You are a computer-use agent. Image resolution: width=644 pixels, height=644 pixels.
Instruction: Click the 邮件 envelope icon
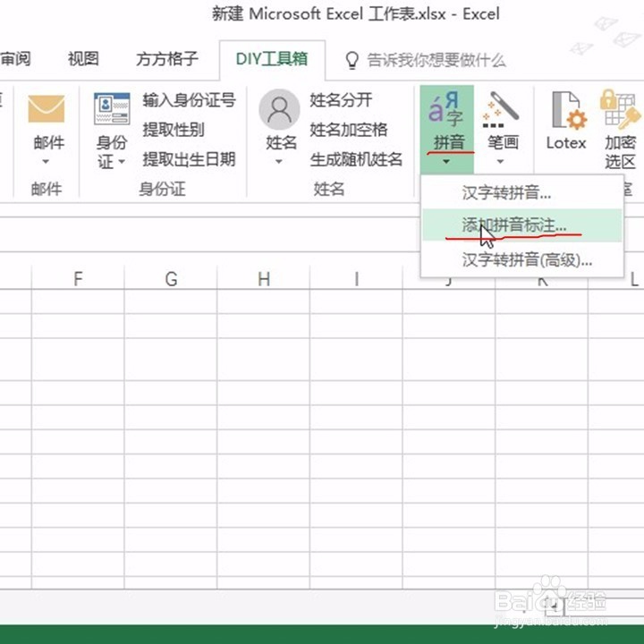point(46,109)
